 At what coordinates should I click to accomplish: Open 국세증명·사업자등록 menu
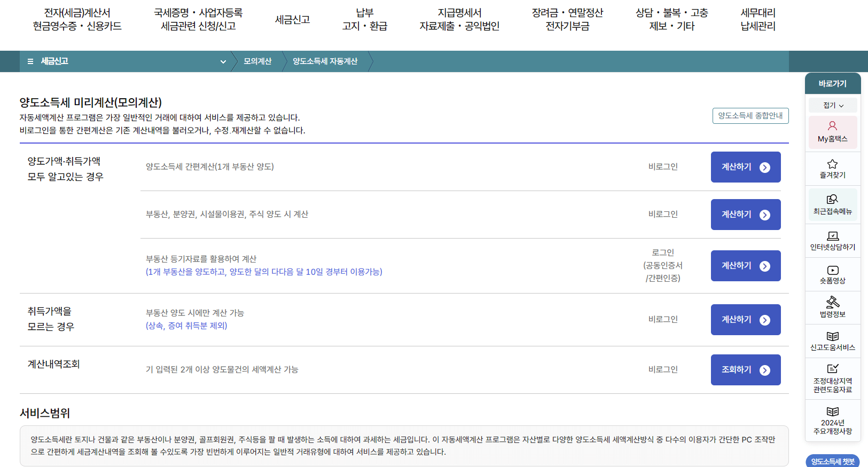click(x=198, y=19)
